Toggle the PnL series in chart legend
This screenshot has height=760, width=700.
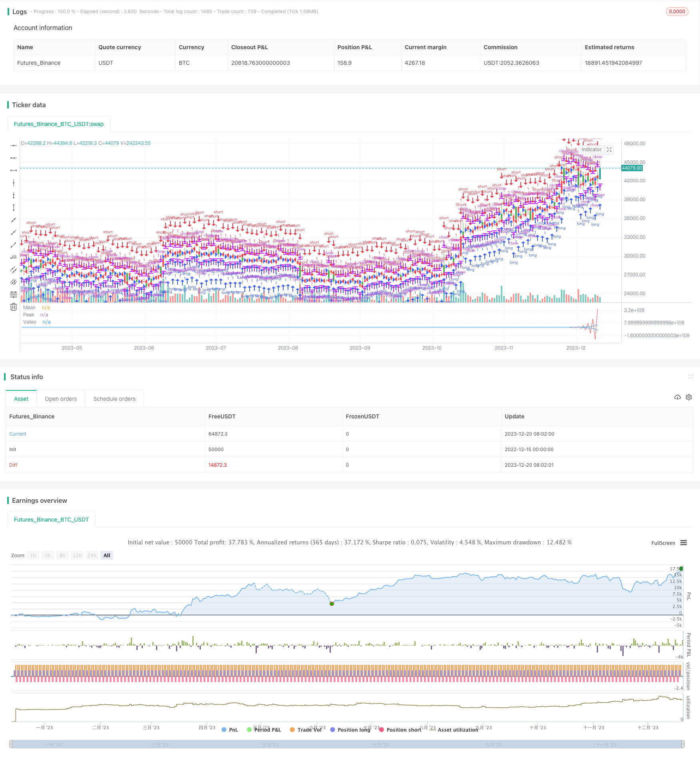pyautogui.click(x=230, y=730)
